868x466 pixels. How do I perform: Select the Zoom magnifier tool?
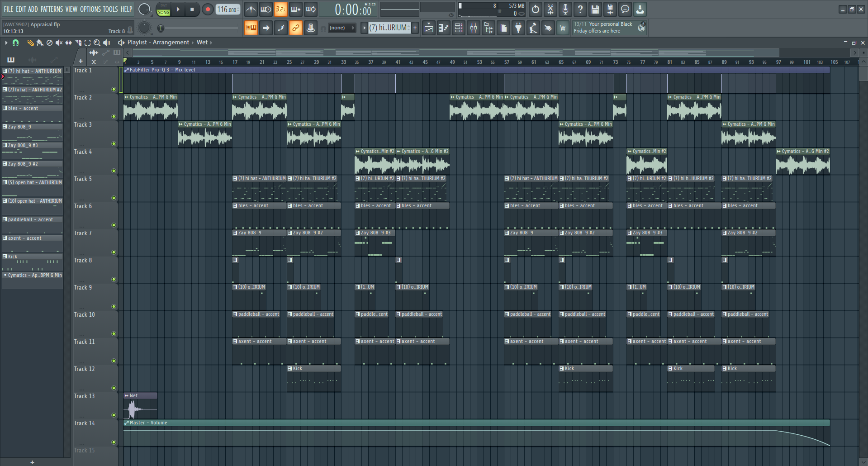tap(97, 43)
